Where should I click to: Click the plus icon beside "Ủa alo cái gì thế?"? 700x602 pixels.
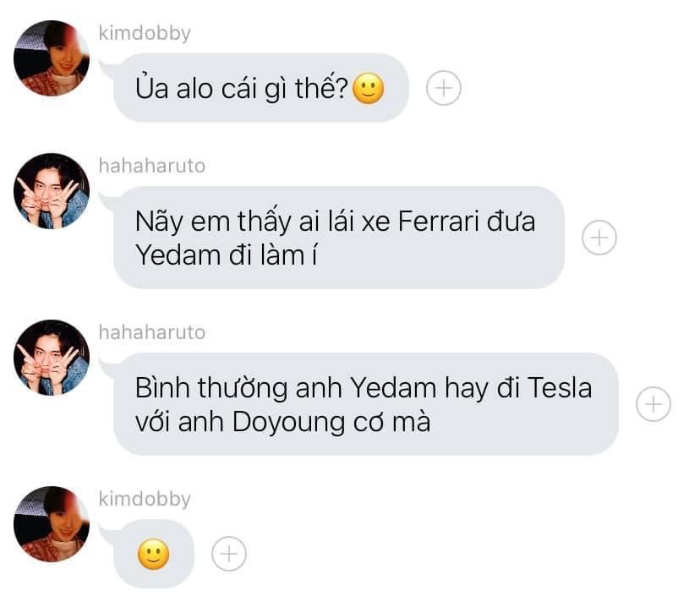(x=443, y=88)
